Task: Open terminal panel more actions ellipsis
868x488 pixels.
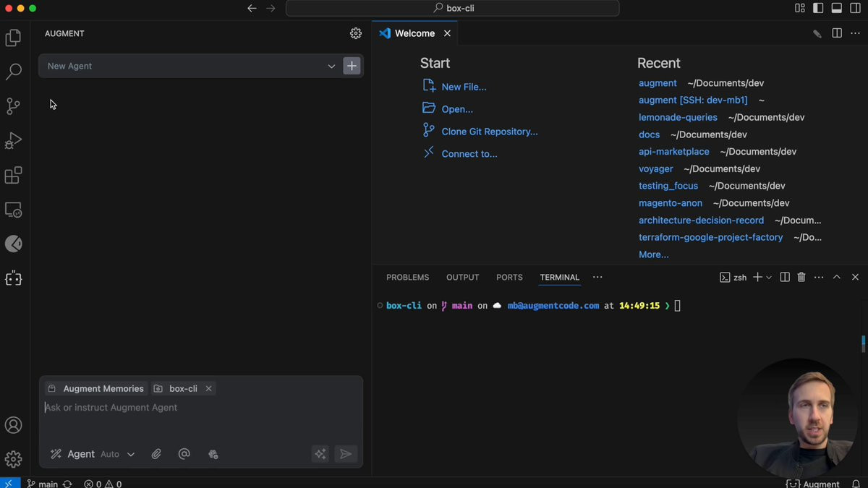Action: [x=819, y=277]
